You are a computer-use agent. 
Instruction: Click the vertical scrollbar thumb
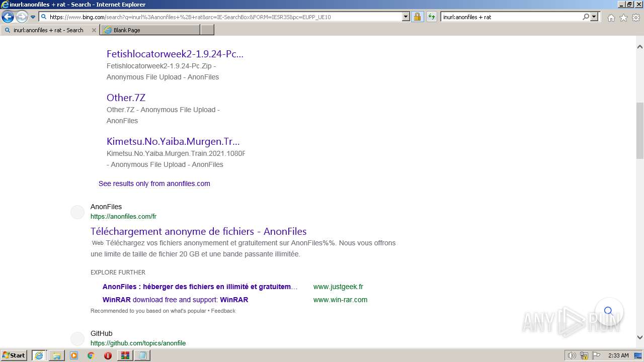640,131
